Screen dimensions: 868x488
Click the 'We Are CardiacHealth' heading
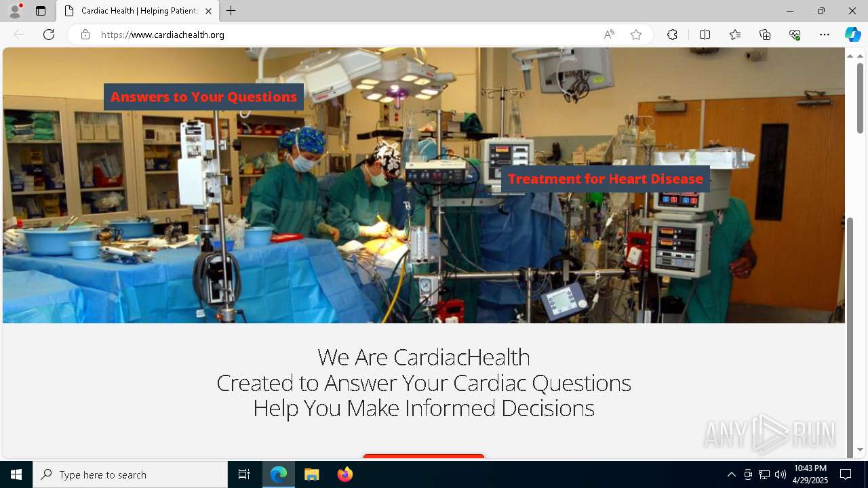[x=424, y=357]
